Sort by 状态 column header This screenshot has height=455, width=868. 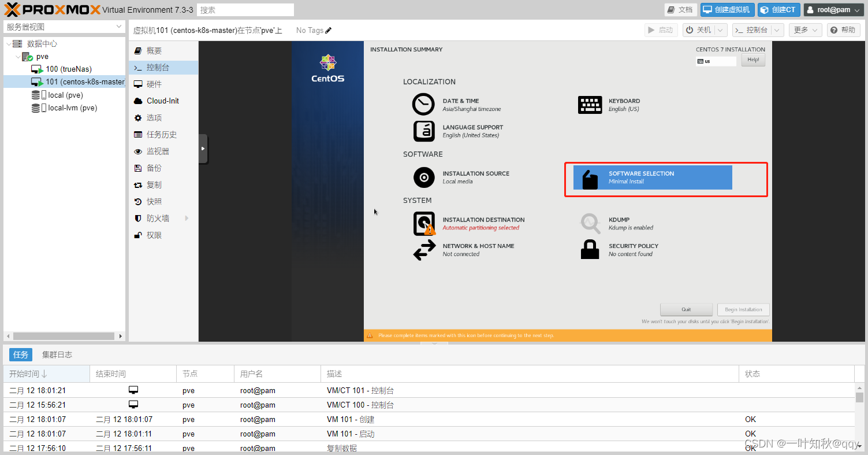(796, 374)
